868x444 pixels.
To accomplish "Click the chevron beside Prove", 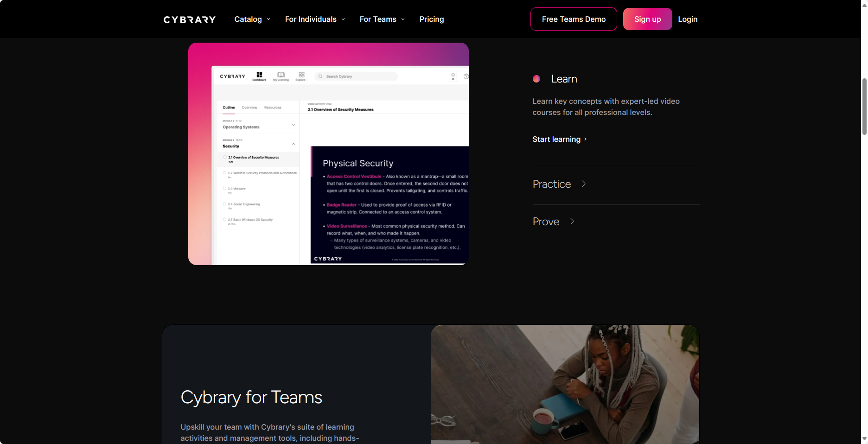I will [x=572, y=222].
